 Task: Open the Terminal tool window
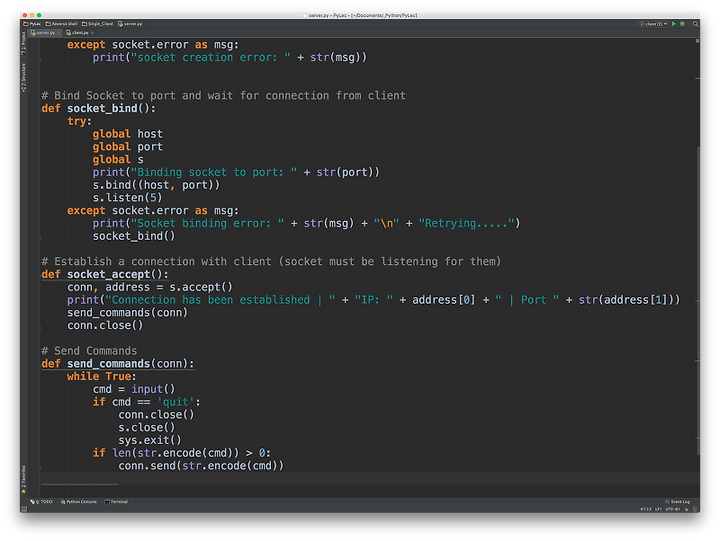coord(116,502)
